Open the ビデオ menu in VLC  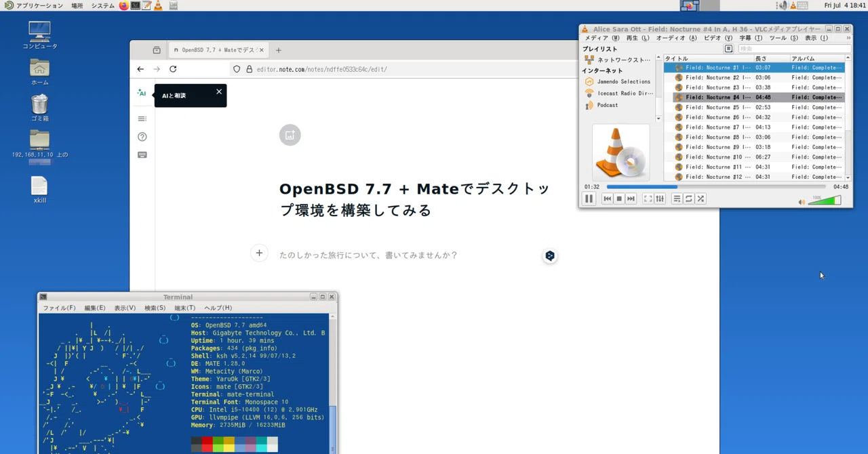click(x=717, y=39)
